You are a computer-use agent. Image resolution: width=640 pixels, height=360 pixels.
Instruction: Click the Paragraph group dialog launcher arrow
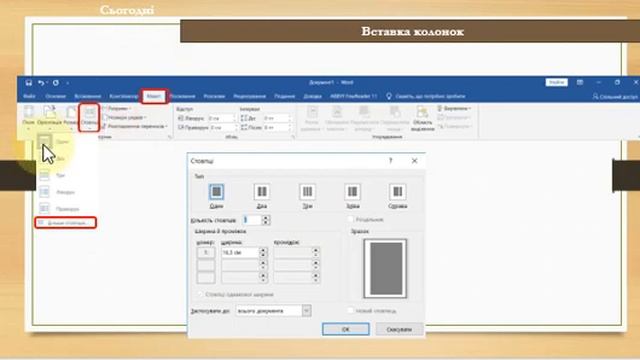point(293,138)
